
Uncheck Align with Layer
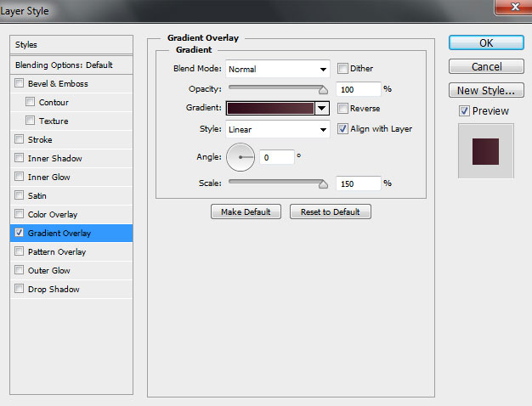342,129
